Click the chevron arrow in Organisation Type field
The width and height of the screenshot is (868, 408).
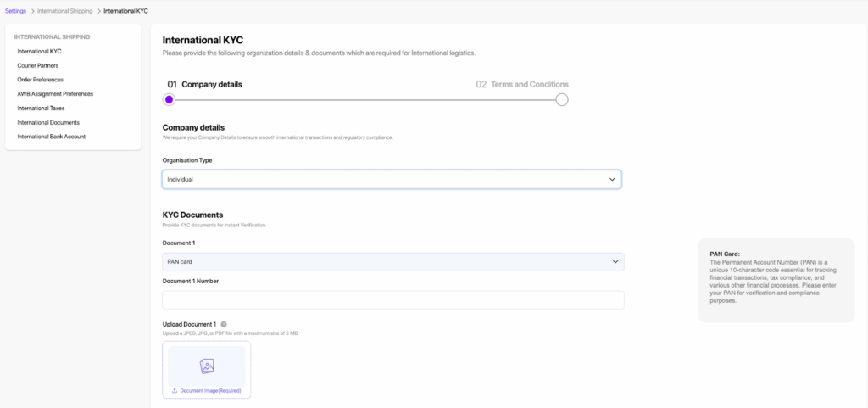612,180
